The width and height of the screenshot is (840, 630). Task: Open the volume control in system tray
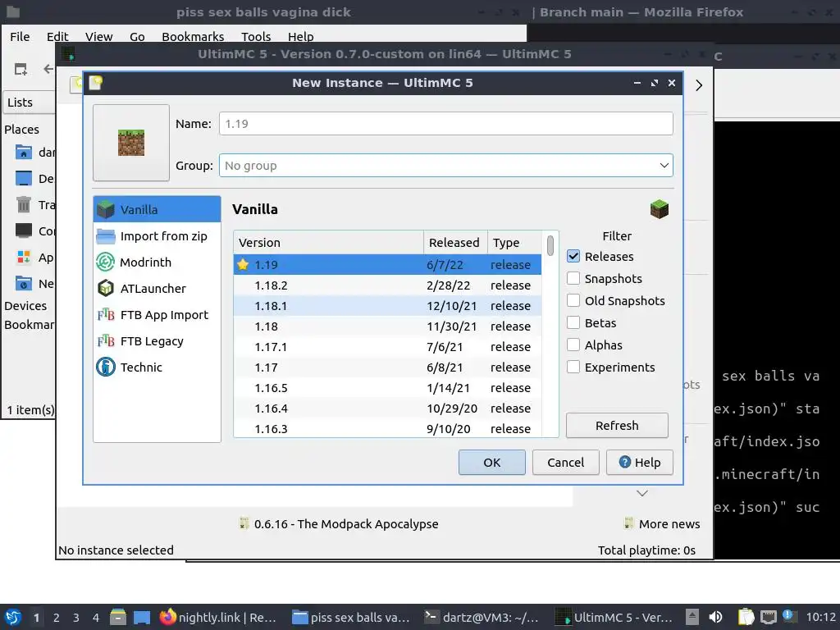[x=715, y=617]
